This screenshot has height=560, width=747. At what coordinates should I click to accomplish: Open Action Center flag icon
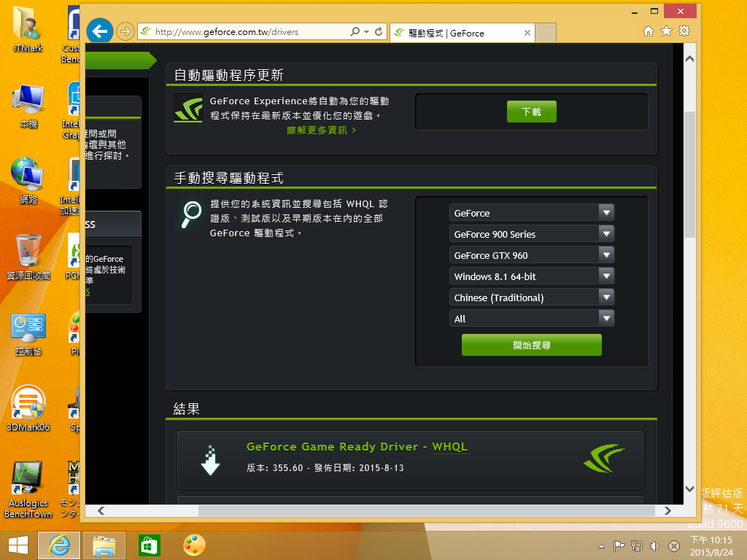619,546
